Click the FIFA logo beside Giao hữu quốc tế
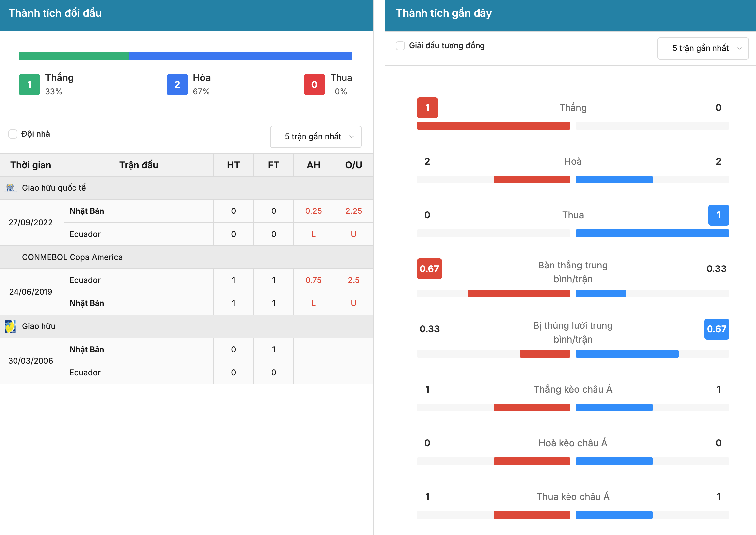756x535 pixels. pos(10,188)
